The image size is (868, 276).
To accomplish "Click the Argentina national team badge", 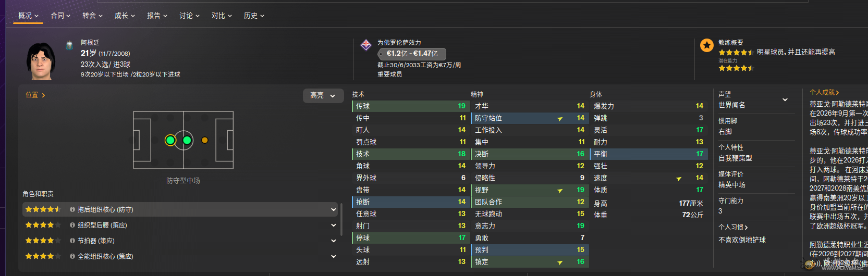I will [69, 45].
